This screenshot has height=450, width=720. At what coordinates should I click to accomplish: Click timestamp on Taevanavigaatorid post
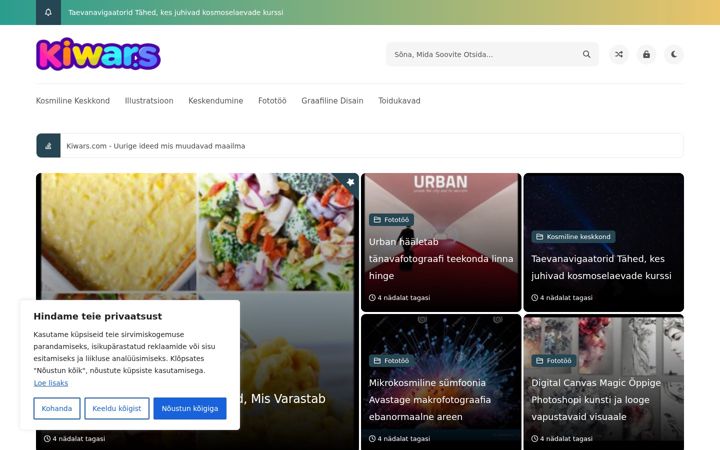click(x=562, y=298)
